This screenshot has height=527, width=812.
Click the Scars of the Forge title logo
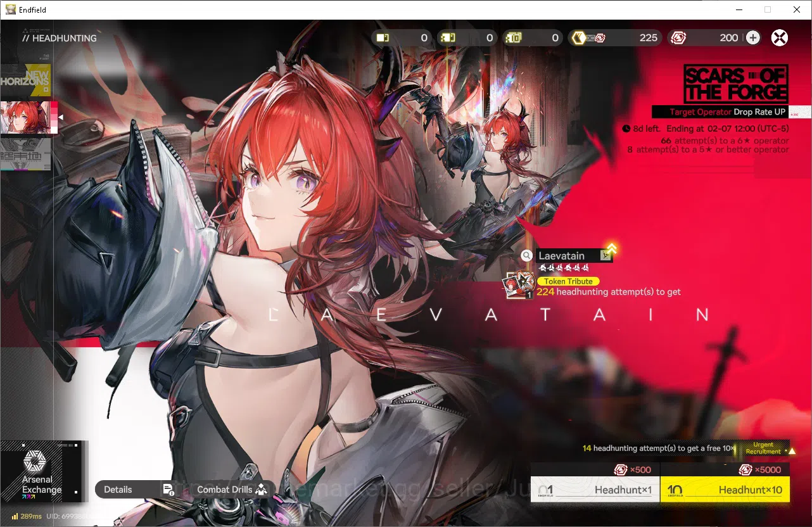[736, 84]
